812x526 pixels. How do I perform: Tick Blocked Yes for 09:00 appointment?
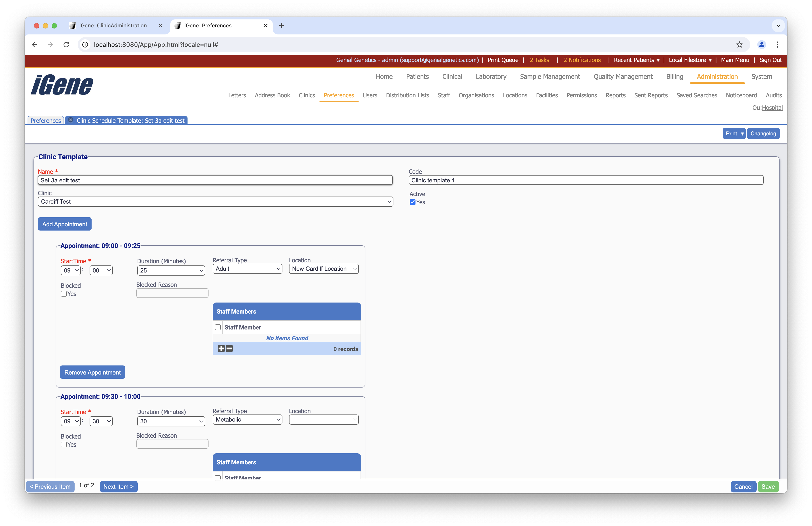(x=64, y=294)
